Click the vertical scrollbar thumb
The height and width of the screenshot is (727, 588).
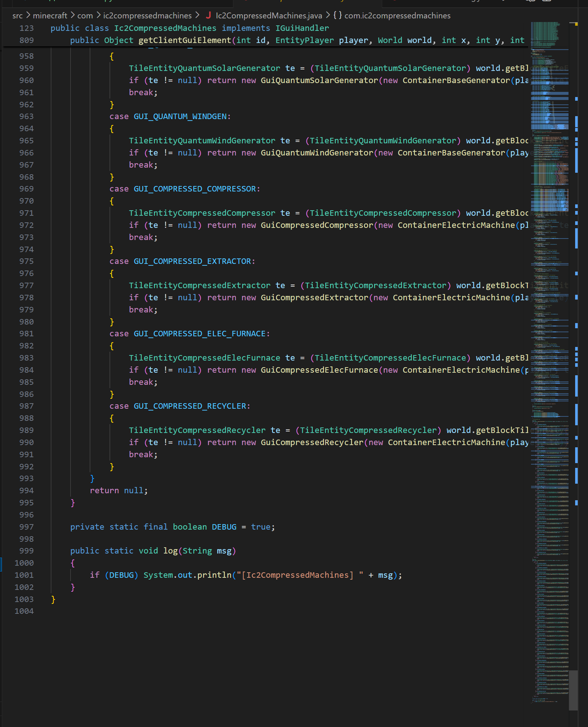click(x=573, y=690)
